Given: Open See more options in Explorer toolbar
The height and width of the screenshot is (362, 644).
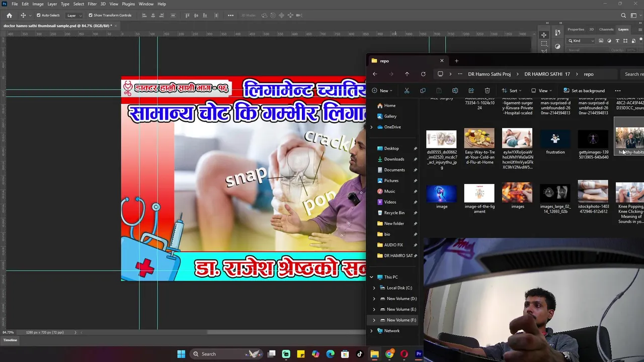Looking at the screenshot, I should (x=618, y=91).
